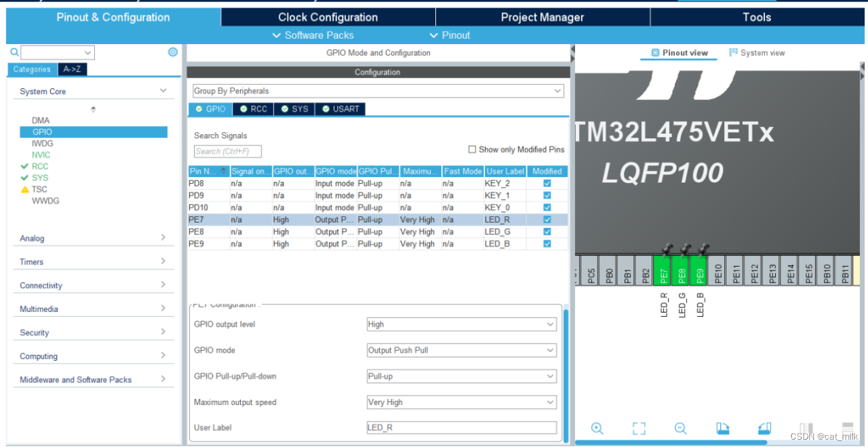This screenshot has height=447, width=868.
Task: Click the PE12 pin on the chip
Action: point(754,272)
